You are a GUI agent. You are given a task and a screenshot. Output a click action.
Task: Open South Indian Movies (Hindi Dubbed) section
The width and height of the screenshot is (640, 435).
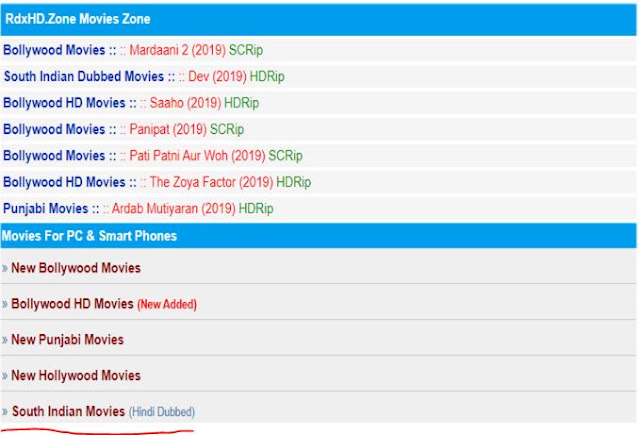point(103,411)
